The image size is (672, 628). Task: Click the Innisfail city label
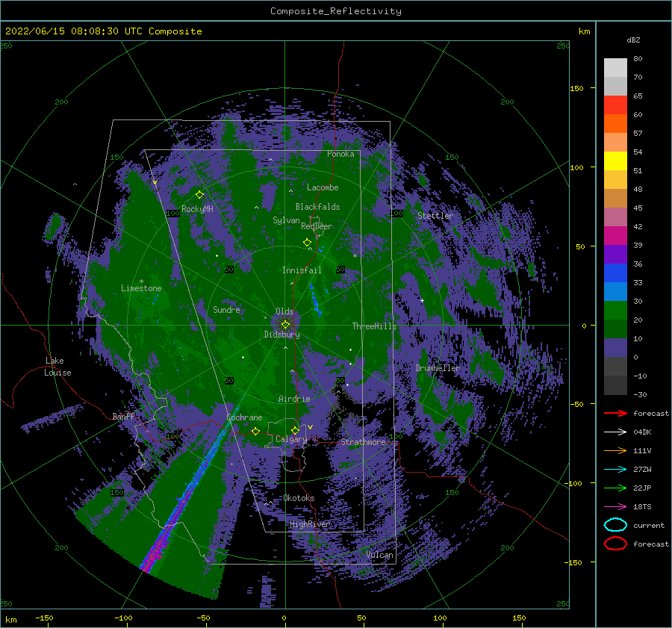click(x=302, y=270)
